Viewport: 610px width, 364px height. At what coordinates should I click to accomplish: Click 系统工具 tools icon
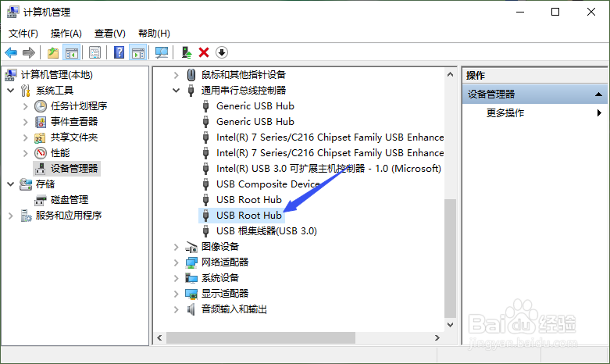[x=26, y=91]
